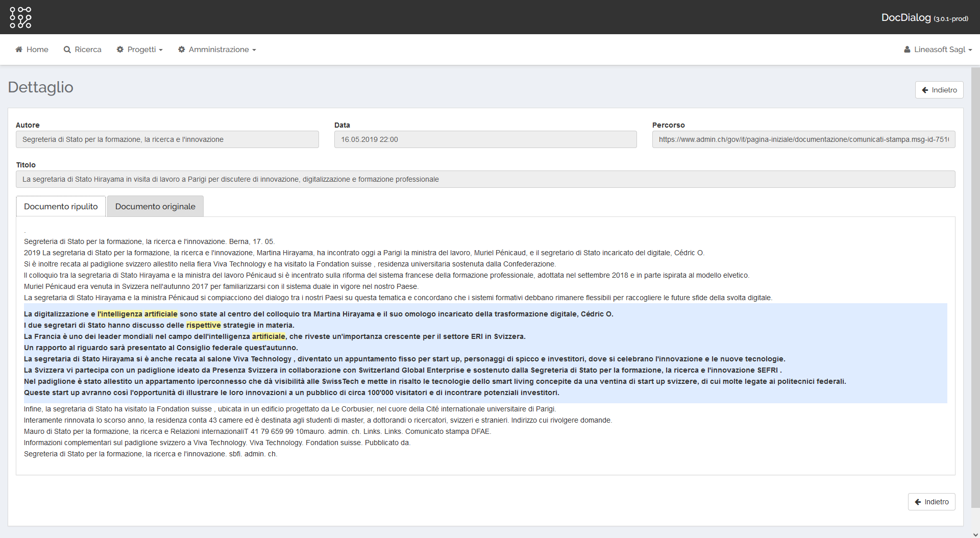Click the user profile icon

coord(907,50)
